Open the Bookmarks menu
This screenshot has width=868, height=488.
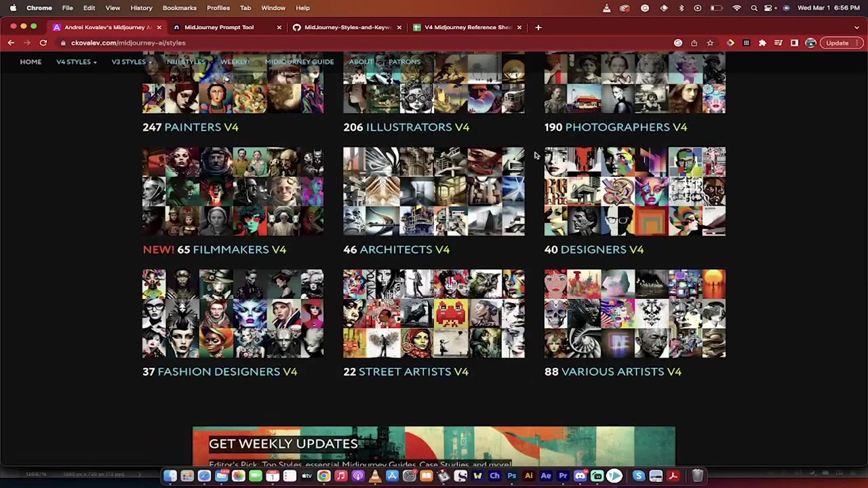(x=180, y=8)
